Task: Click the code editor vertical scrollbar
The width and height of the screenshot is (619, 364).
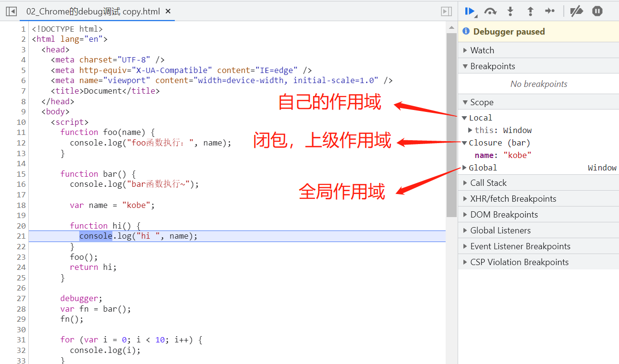Action: pos(451,125)
